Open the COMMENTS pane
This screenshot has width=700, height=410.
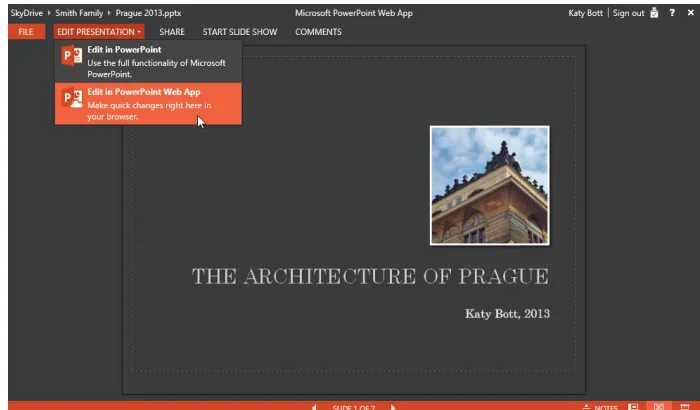318,32
